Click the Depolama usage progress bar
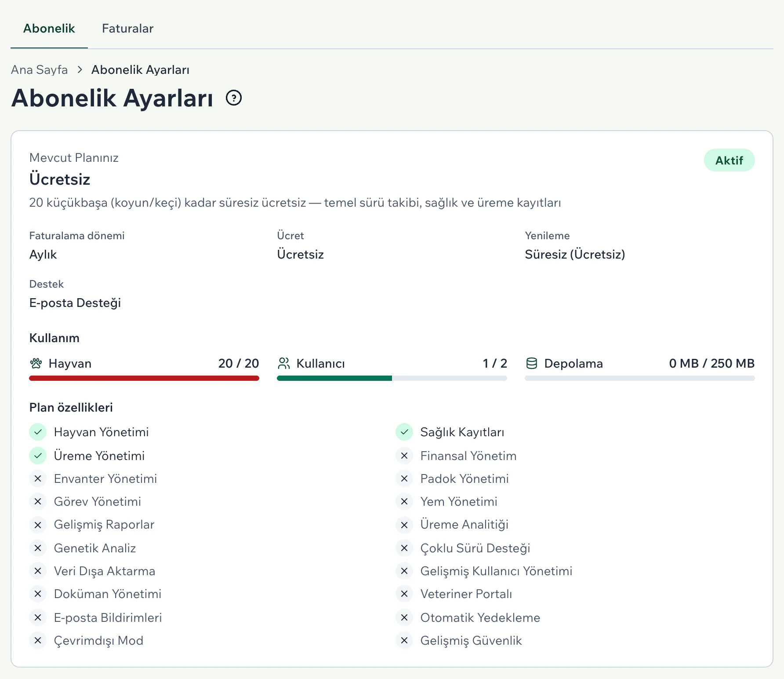Image resolution: width=784 pixels, height=679 pixels. [x=640, y=378]
